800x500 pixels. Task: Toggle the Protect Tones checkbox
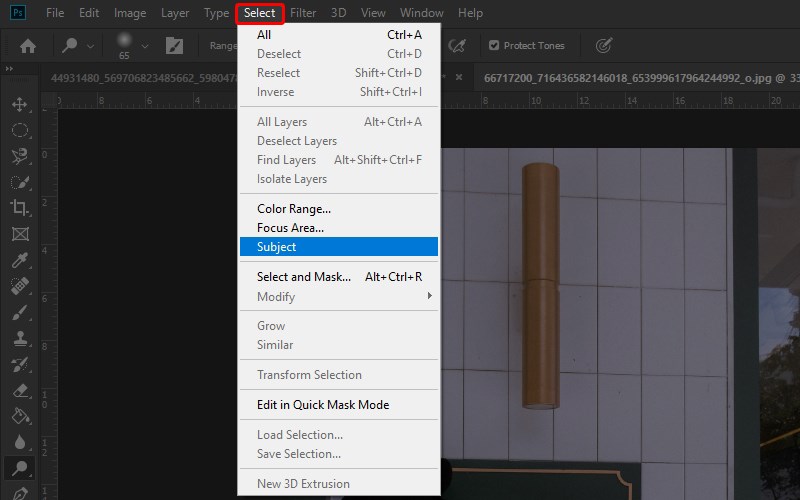pyautogui.click(x=494, y=45)
